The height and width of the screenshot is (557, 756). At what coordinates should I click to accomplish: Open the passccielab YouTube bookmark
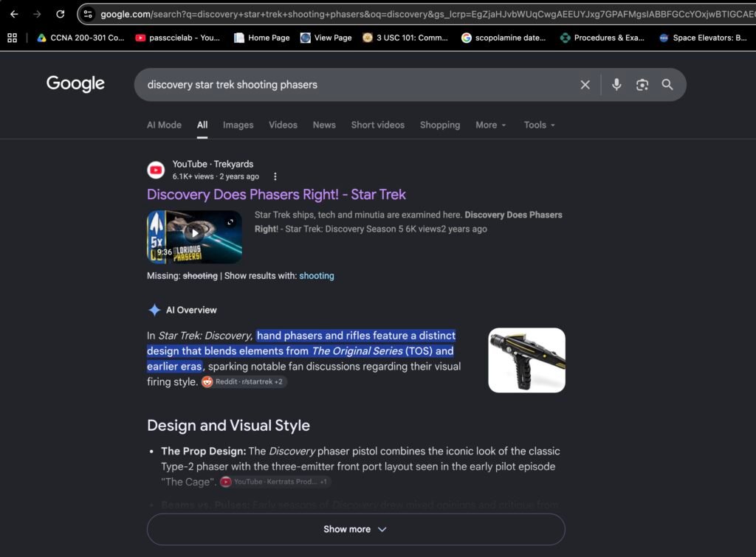tap(177, 38)
